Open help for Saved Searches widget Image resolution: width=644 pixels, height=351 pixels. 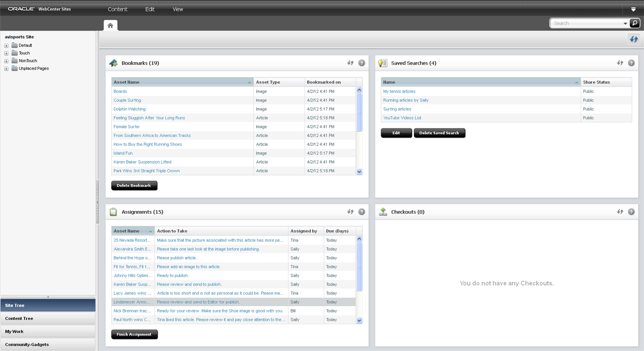coord(631,63)
